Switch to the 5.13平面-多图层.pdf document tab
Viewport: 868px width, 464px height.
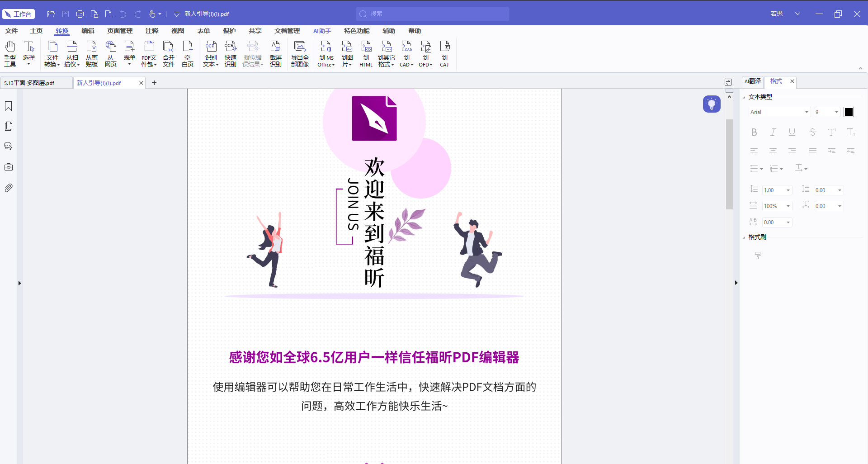[36, 83]
